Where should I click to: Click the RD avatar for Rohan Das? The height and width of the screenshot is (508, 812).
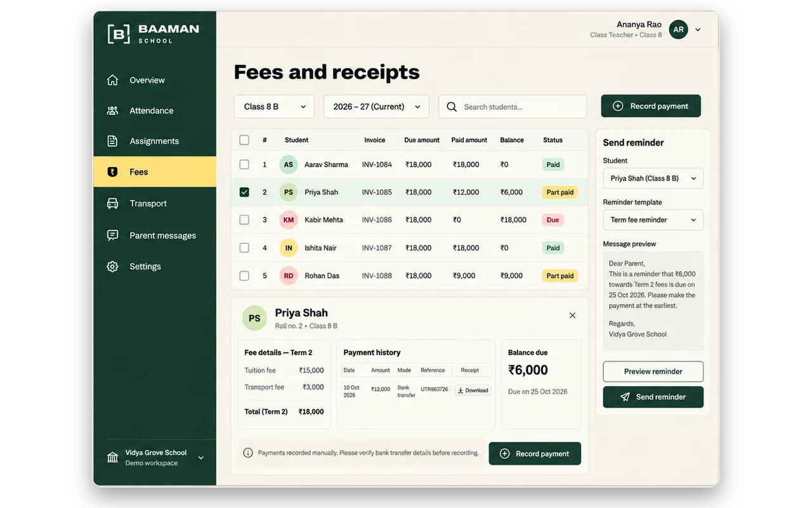(289, 276)
